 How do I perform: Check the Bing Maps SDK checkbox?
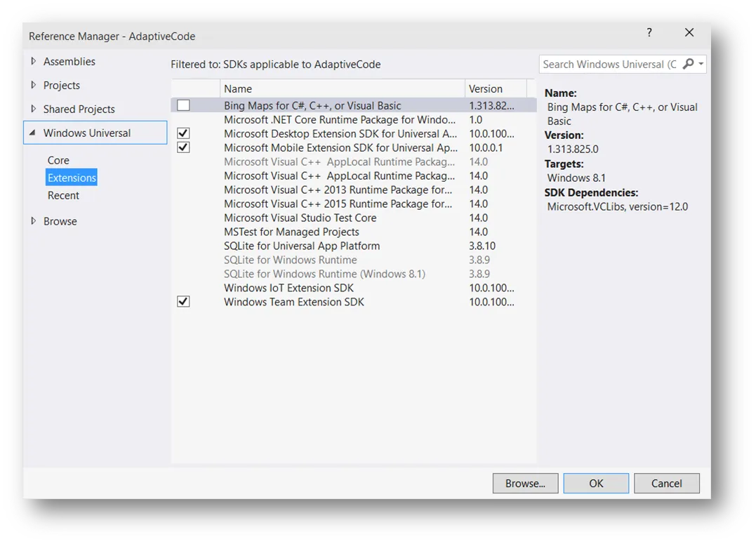(183, 105)
